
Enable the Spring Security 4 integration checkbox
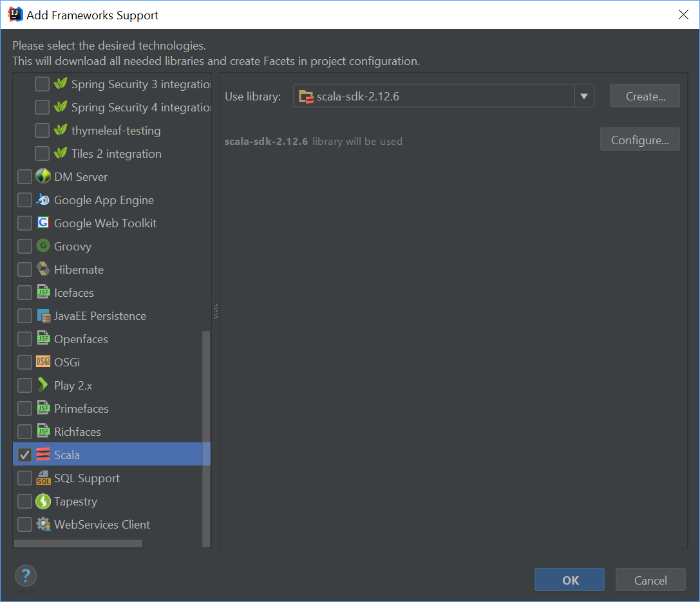[42, 107]
